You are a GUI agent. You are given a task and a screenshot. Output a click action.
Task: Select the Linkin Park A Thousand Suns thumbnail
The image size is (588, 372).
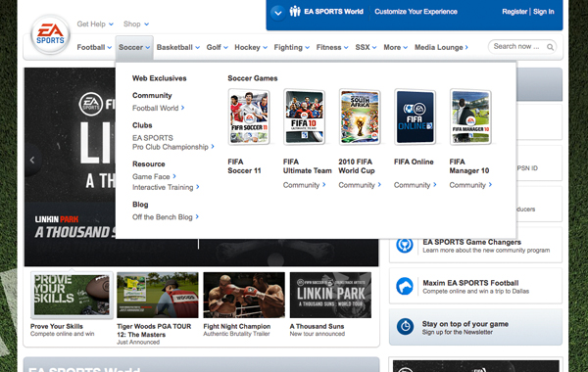click(331, 296)
